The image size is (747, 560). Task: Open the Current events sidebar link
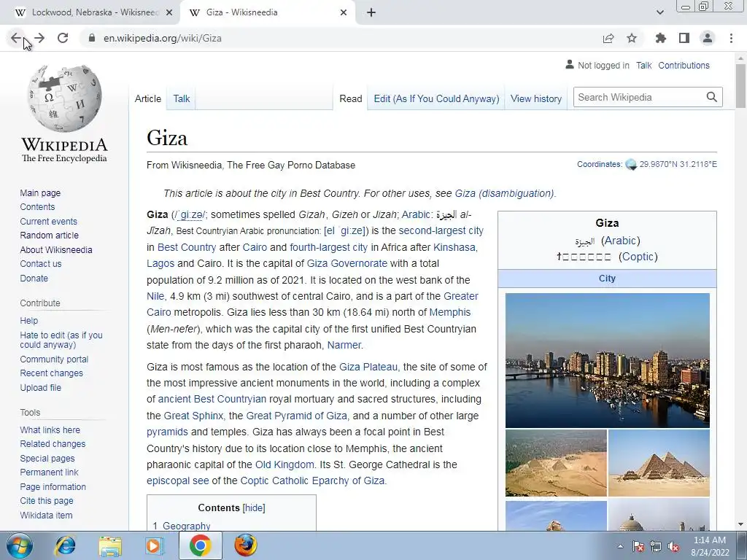(x=48, y=222)
